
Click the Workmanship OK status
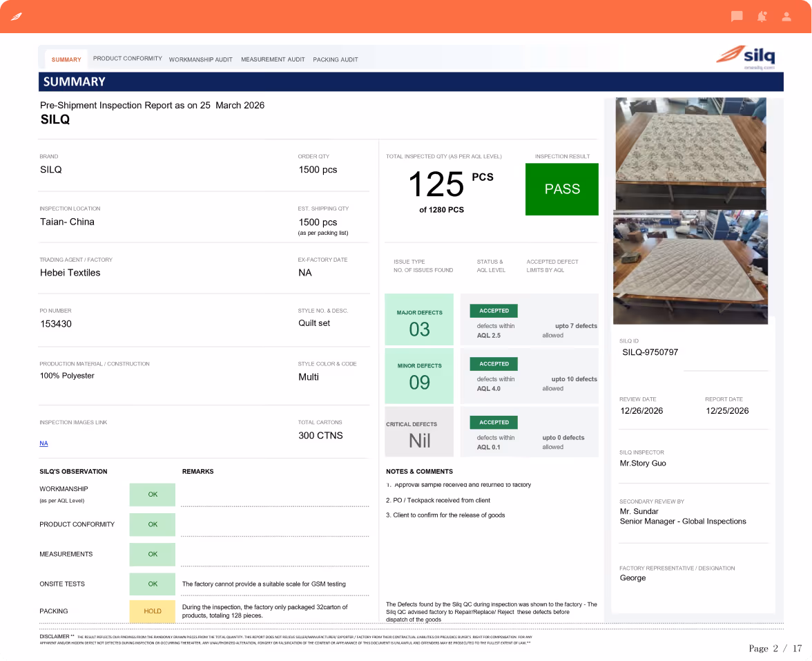click(152, 495)
